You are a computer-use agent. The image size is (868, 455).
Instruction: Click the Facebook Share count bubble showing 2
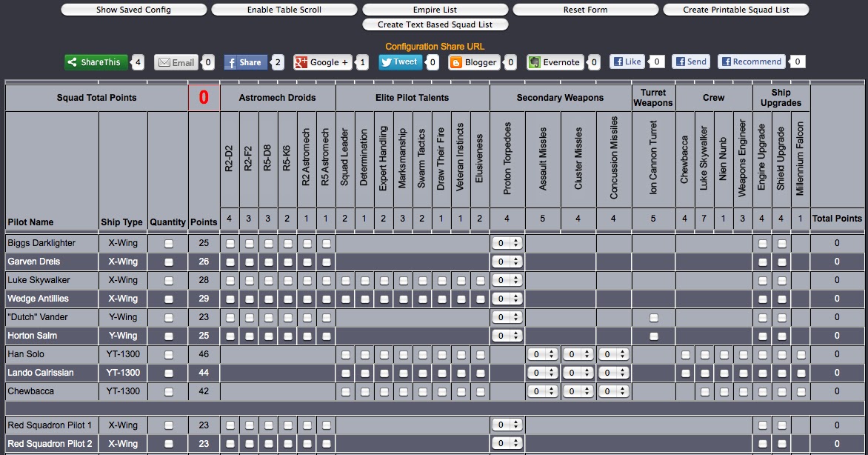click(277, 62)
